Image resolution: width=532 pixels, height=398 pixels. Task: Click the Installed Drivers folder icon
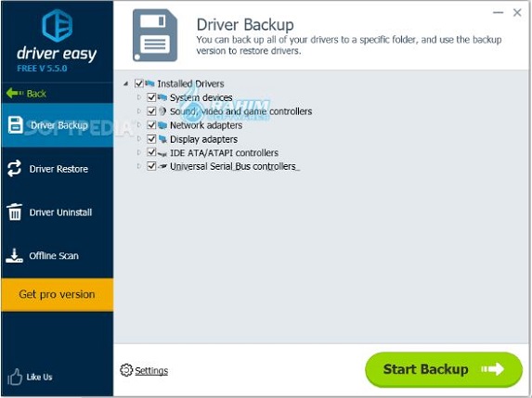pyautogui.click(x=149, y=83)
